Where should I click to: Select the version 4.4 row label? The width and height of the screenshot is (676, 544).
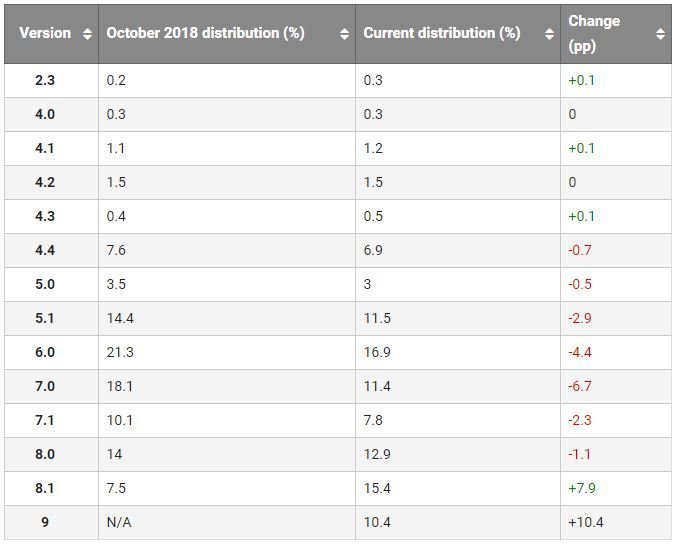44,250
